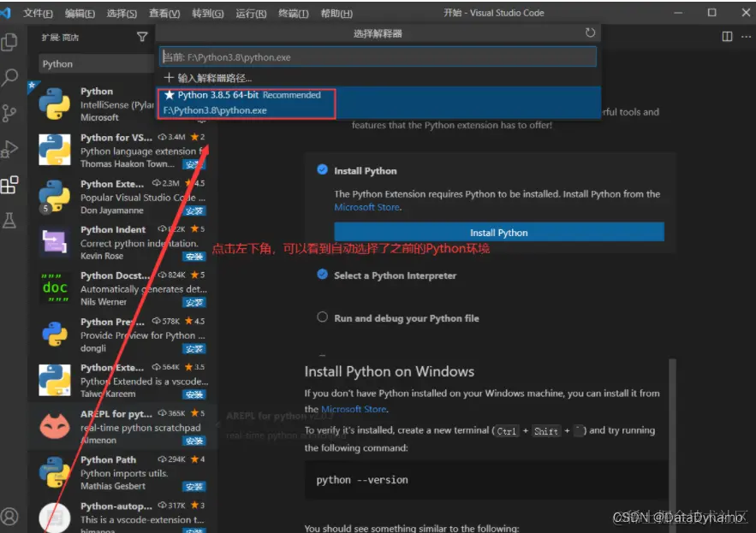756x533 pixels.
Task: Install the Python Extension Pack
Action: coord(193,211)
